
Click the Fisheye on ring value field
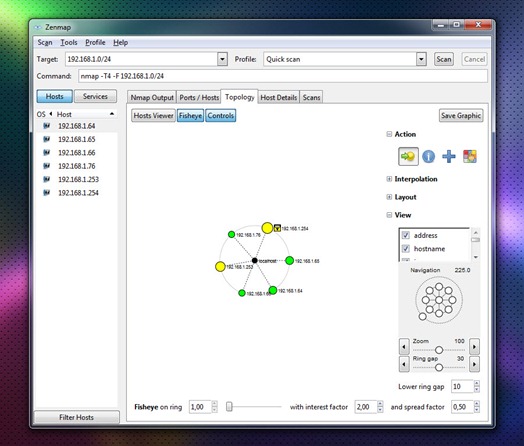pyautogui.click(x=200, y=407)
